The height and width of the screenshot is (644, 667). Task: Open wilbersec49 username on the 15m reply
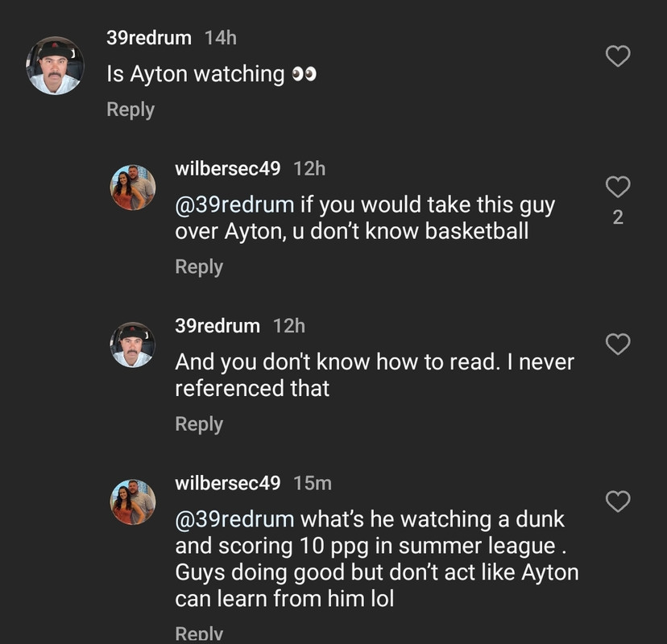(227, 482)
